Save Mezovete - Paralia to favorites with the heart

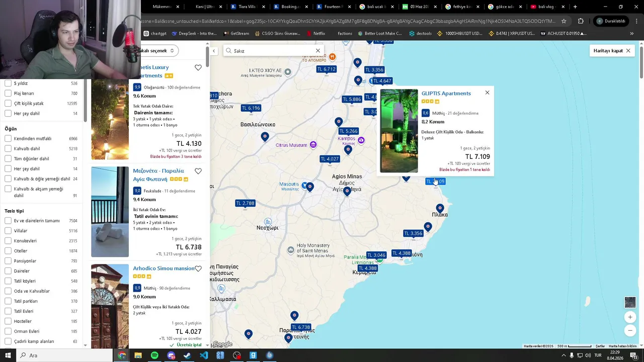(x=198, y=171)
